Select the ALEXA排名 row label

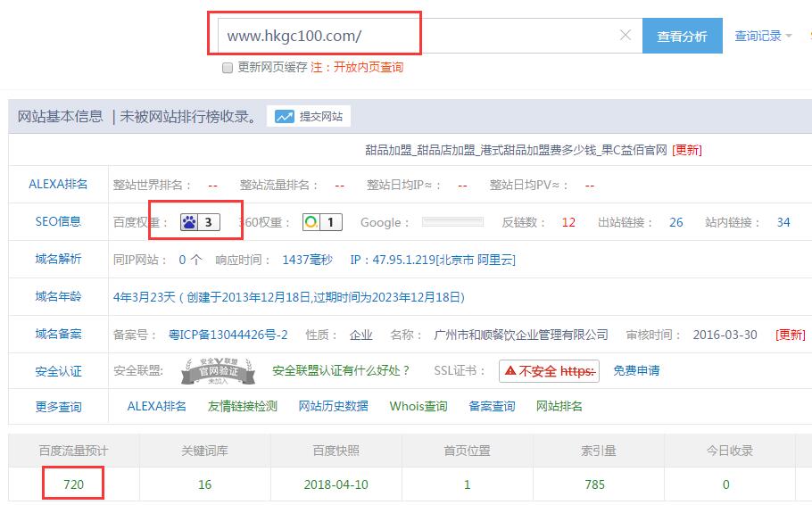click(x=58, y=184)
